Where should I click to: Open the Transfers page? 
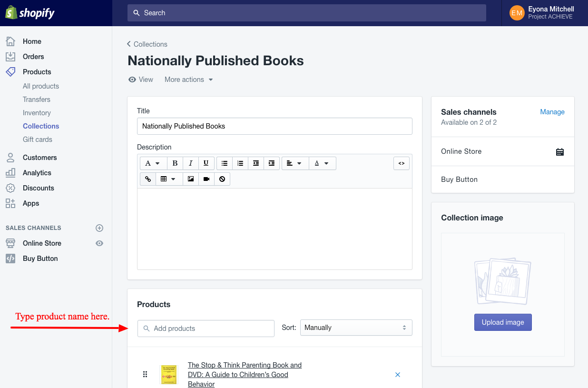(37, 99)
